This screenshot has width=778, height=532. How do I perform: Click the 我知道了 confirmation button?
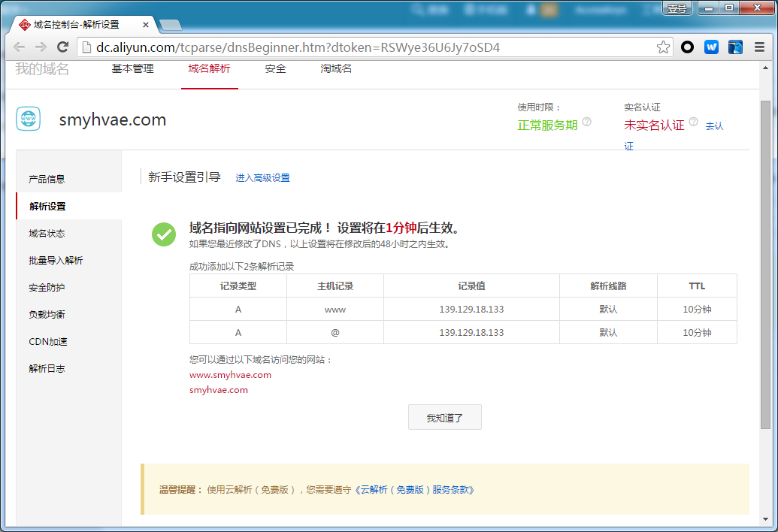point(444,417)
